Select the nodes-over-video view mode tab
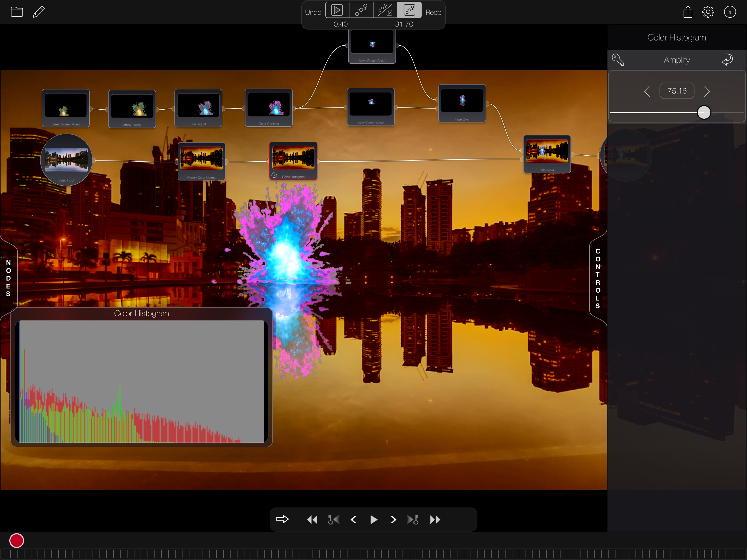747x560 pixels. pyautogui.click(x=409, y=10)
